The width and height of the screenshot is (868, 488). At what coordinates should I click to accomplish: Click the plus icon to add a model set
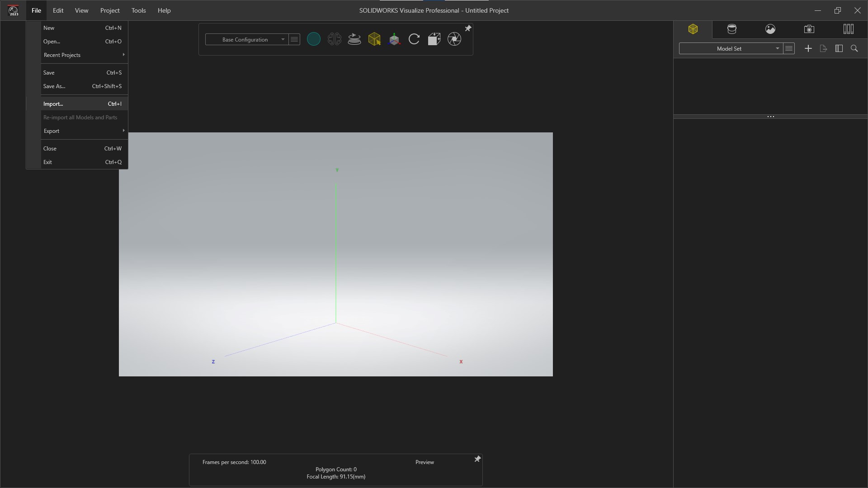pyautogui.click(x=808, y=48)
